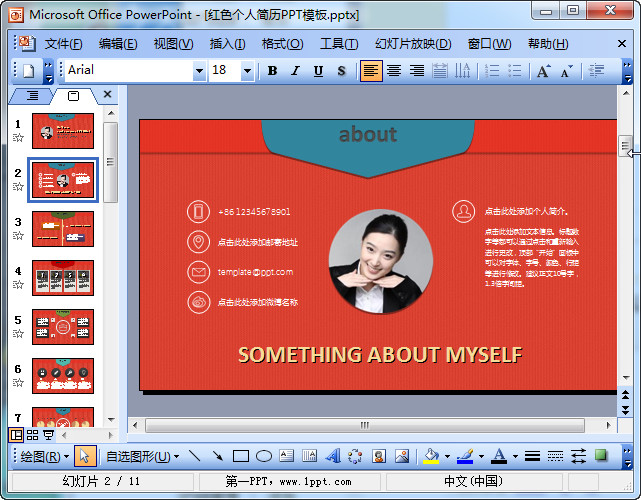Open the font name dropdown
The image size is (641, 500).
pos(199,71)
